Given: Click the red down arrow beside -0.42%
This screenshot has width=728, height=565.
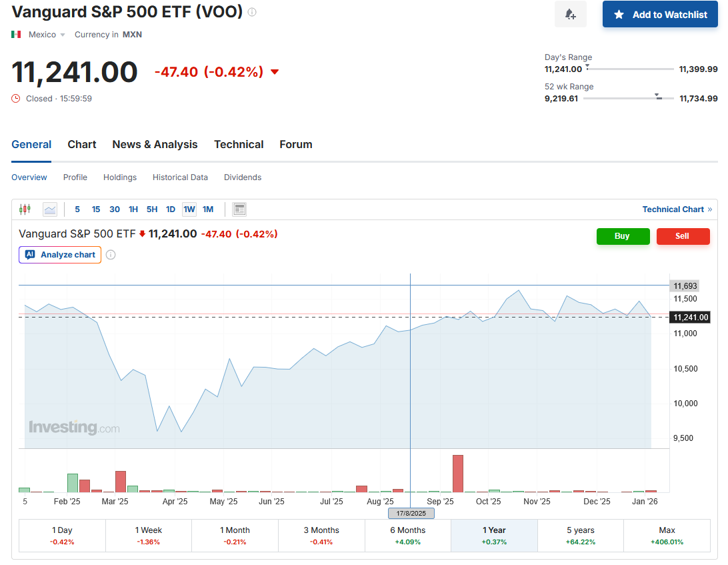Looking at the screenshot, I should click(x=275, y=71).
